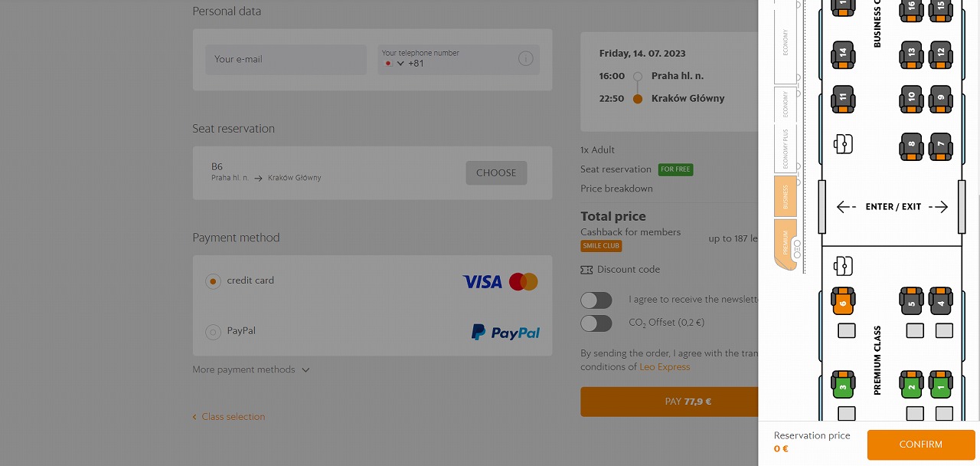Select green seat number 2
This screenshot has width=980, height=466.
click(x=911, y=383)
